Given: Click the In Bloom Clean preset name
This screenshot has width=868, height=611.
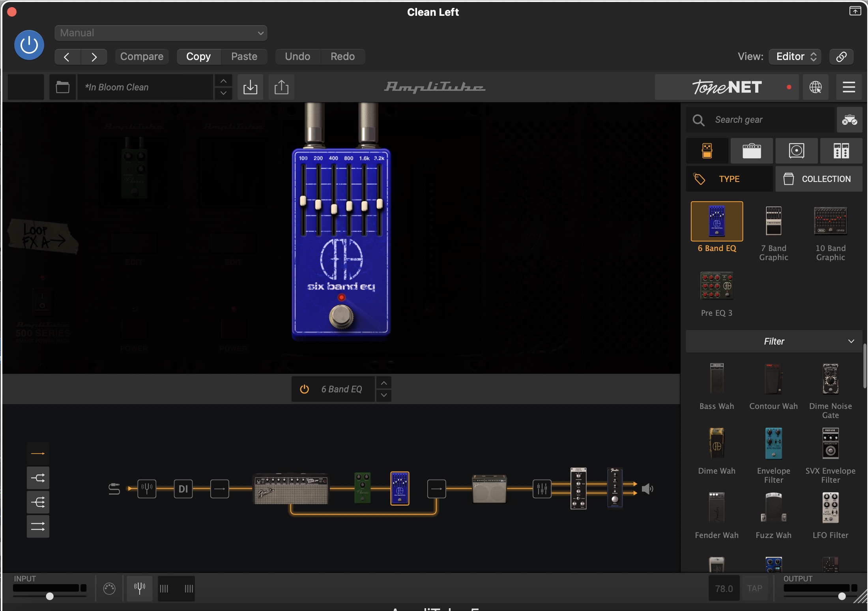Looking at the screenshot, I should point(145,87).
